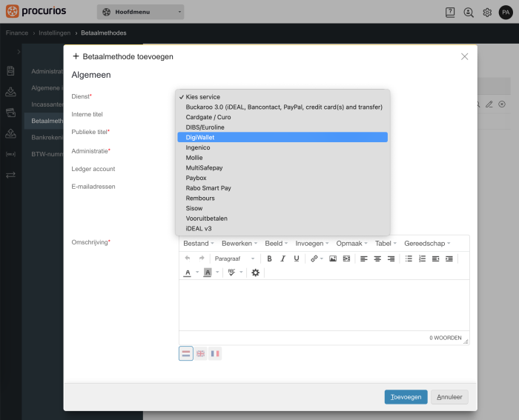Open sidebar bracketed code icon
Screen dimensions: 519x420
[x=10, y=154]
